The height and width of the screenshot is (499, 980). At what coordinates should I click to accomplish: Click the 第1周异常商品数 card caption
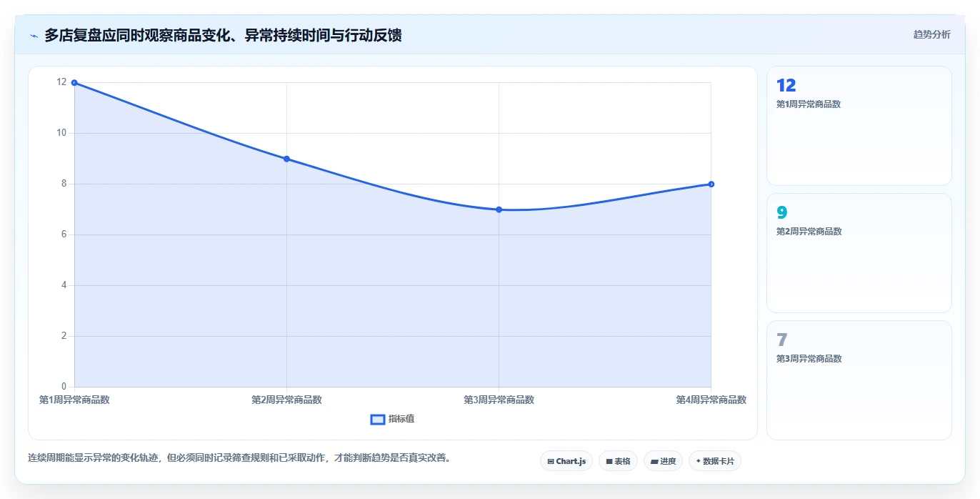(x=809, y=104)
